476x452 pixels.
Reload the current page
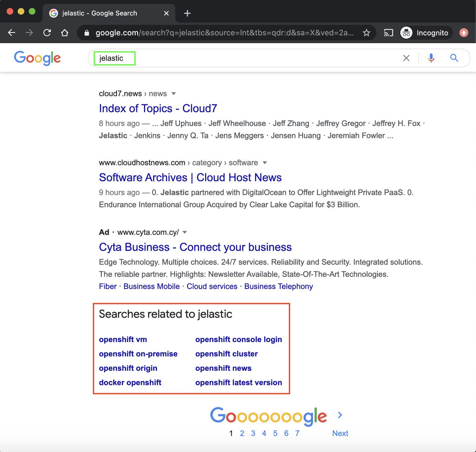coord(47,33)
